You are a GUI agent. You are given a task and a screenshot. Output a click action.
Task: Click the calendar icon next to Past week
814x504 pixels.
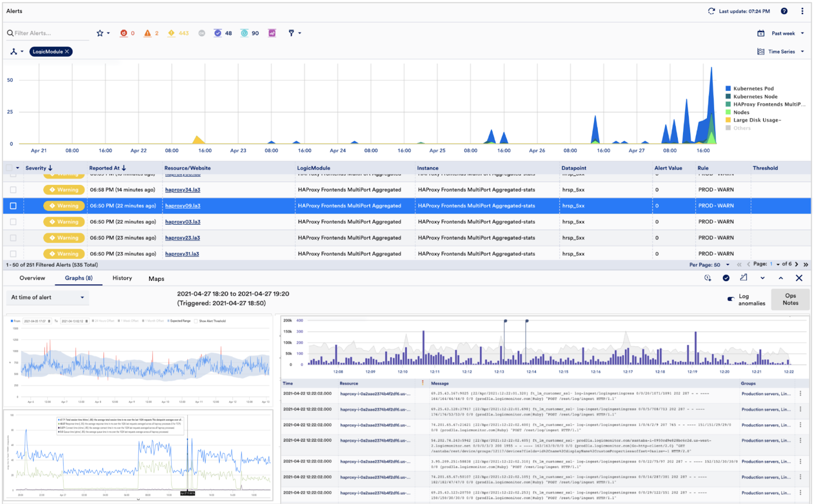point(761,33)
